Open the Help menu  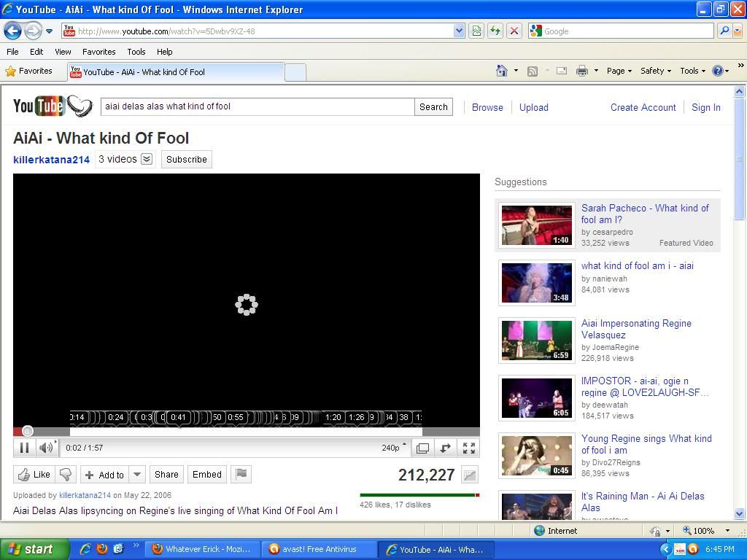(164, 52)
